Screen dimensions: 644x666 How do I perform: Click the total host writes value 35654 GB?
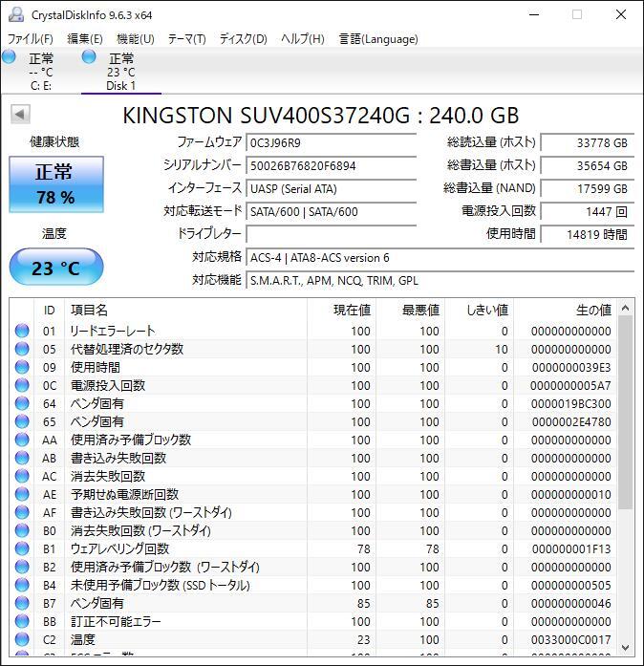[587, 165]
